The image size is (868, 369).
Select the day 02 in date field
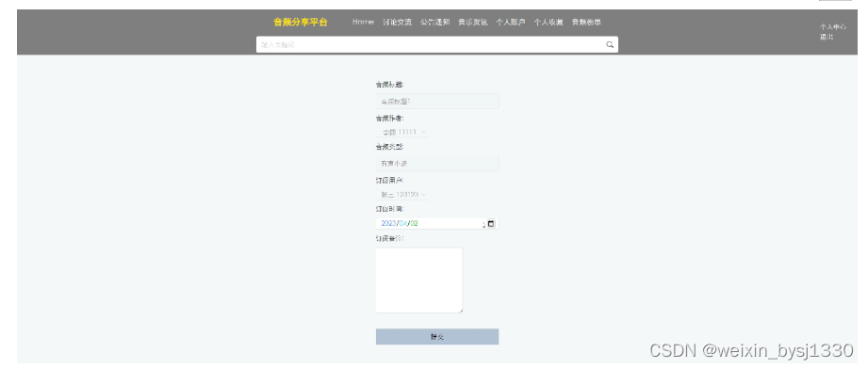[414, 223]
